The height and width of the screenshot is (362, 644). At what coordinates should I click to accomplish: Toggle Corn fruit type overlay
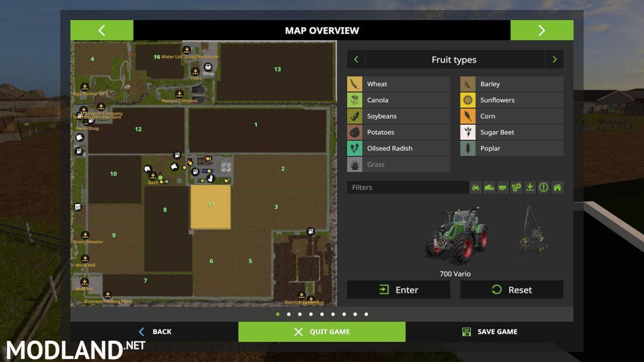tap(512, 116)
